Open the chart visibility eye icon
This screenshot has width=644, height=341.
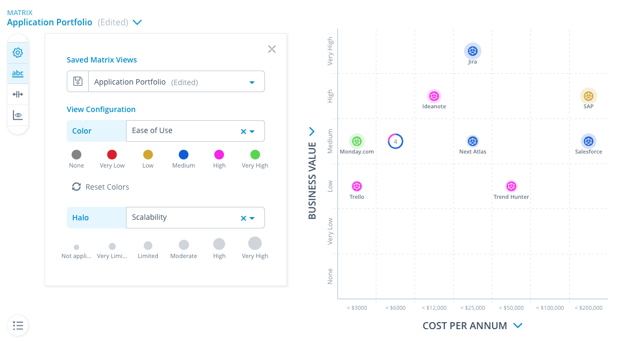[18, 115]
